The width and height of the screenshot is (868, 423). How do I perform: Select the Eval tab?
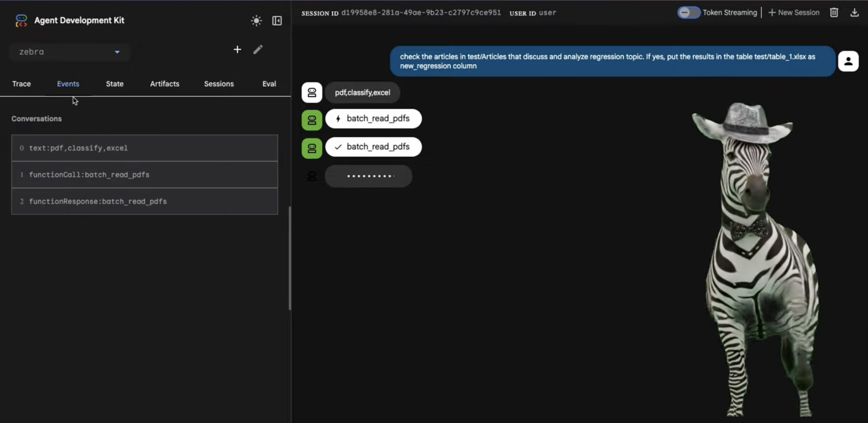tap(269, 84)
